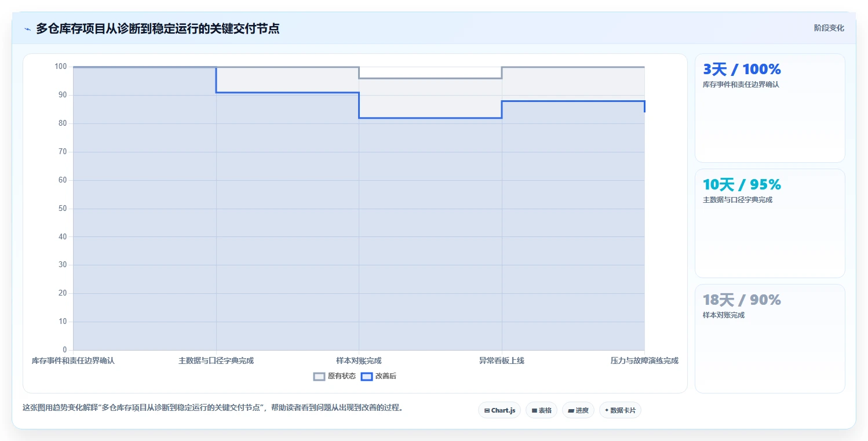
Task: Click the y-axis value 0
Action: (65, 350)
